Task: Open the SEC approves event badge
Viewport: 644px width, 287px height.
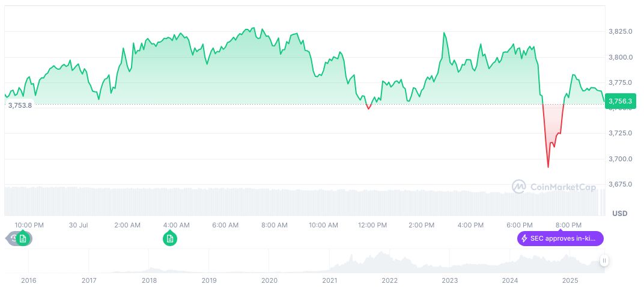Action: 560,239
